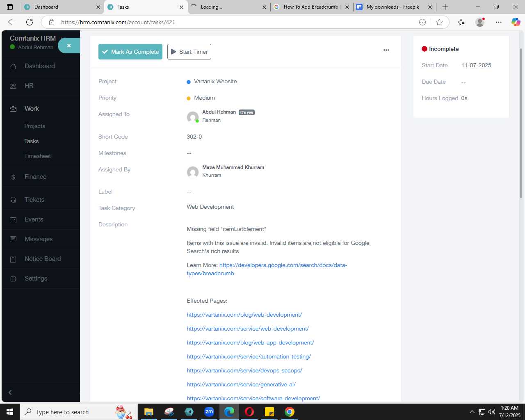The width and height of the screenshot is (525, 420).
Task: Collapse sidebar with left chevron at bottom
Action: tap(10, 393)
